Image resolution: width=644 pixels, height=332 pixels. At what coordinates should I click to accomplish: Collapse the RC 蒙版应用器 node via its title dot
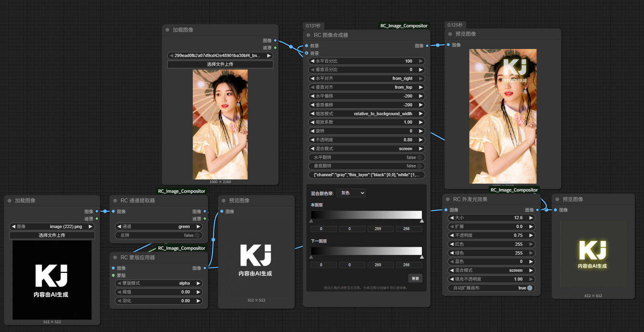coord(115,258)
